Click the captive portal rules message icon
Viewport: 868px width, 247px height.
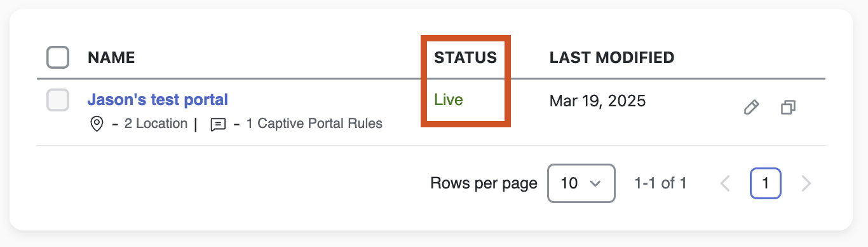tap(218, 125)
